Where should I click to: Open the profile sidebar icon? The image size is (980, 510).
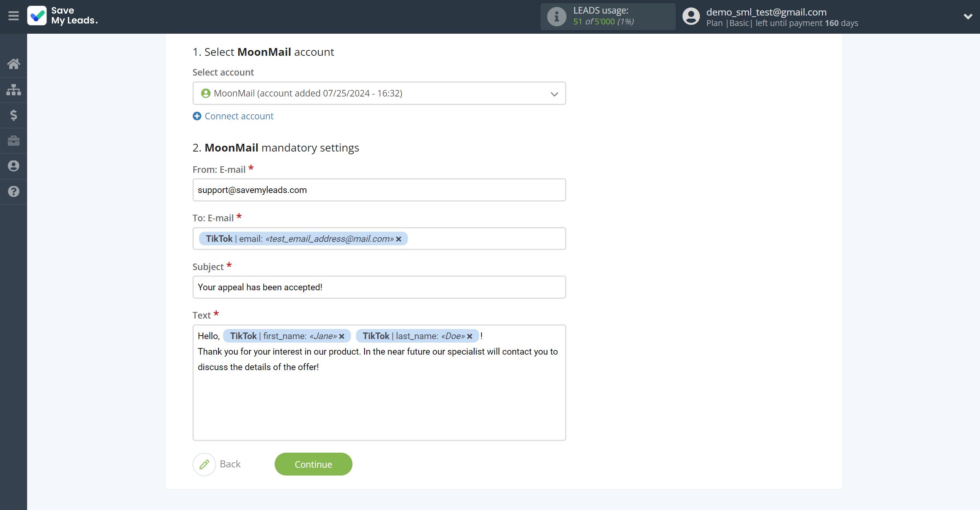tap(14, 166)
